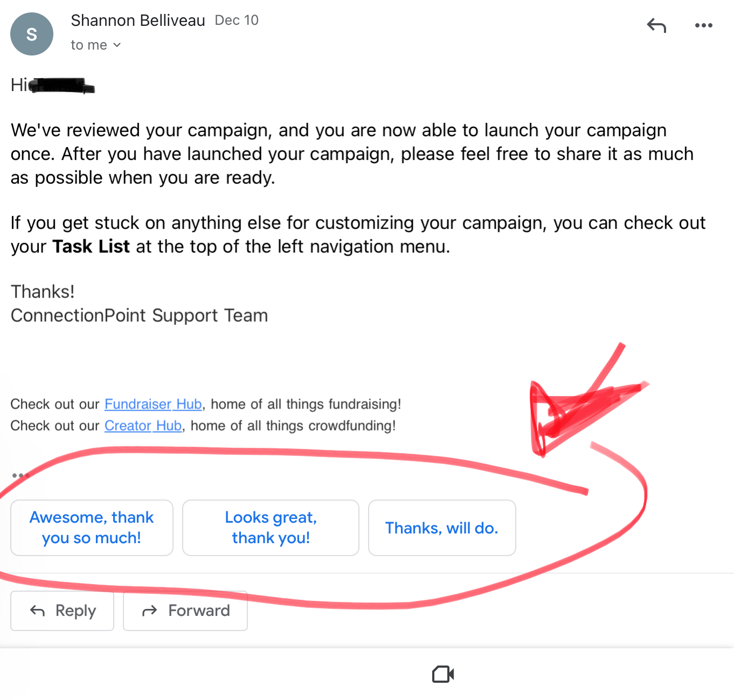Expand recipient details chevron beside "to me"
734x700 pixels.
(x=117, y=45)
